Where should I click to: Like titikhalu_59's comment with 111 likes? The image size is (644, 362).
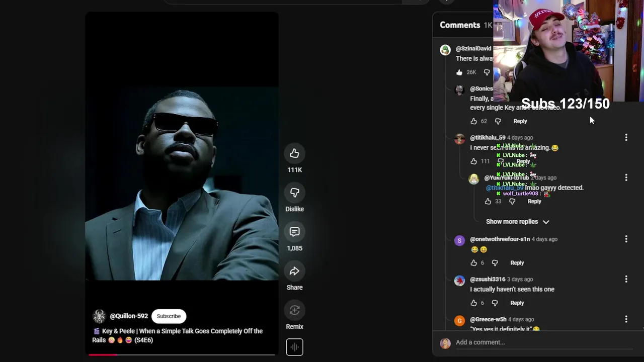[473, 161]
